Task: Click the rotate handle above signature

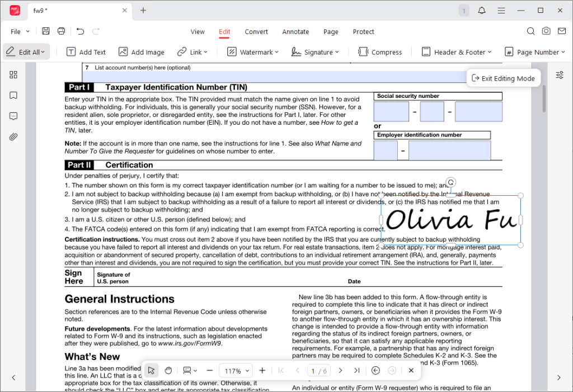Action: point(451,182)
